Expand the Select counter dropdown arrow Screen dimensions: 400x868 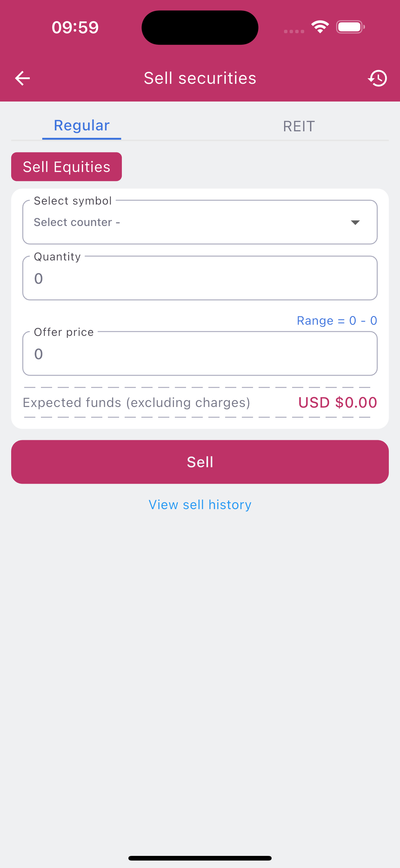click(x=355, y=222)
